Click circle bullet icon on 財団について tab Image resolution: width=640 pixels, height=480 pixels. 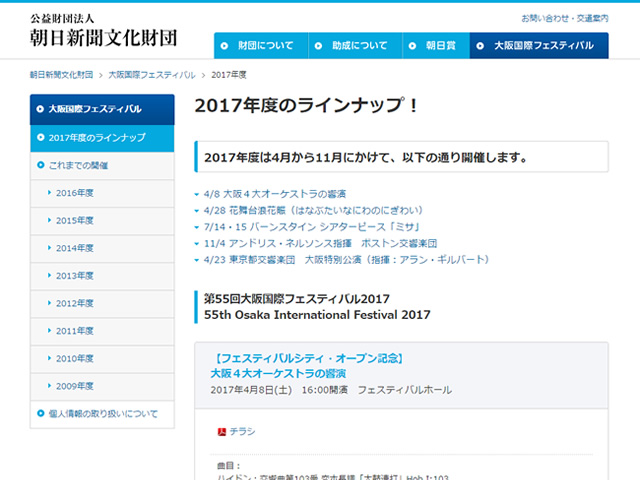coord(224,46)
